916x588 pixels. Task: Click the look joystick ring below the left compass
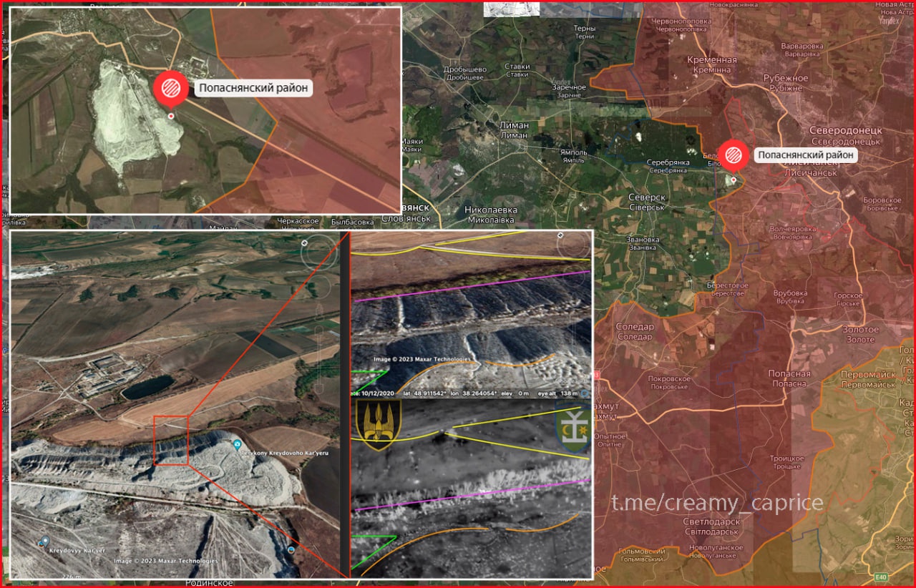321,287
